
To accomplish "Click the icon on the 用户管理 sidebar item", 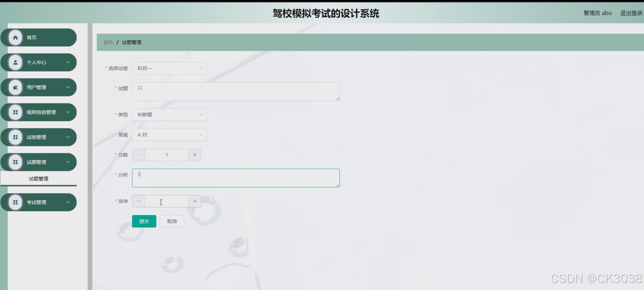I will point(16,87).
